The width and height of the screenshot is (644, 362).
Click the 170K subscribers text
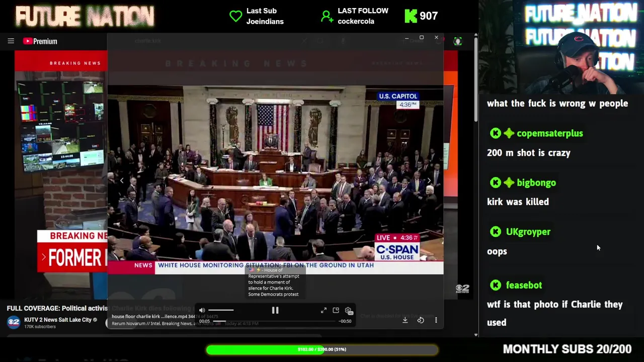tap(40, 327)
